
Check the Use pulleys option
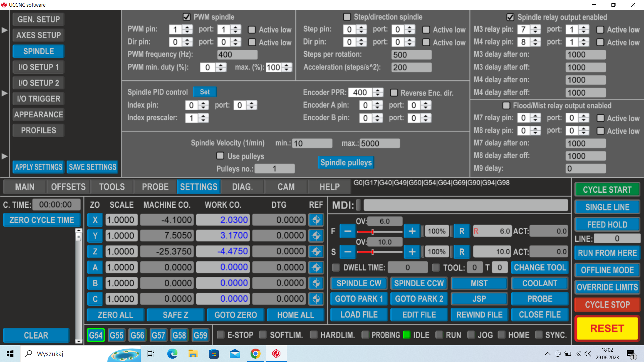tap(220, 156)
